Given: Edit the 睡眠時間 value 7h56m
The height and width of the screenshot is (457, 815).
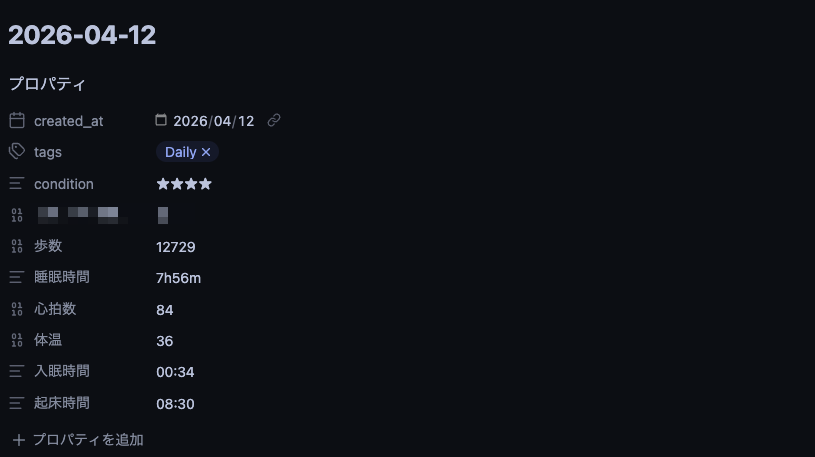Looking at the screenshot, I should point(178,278).
